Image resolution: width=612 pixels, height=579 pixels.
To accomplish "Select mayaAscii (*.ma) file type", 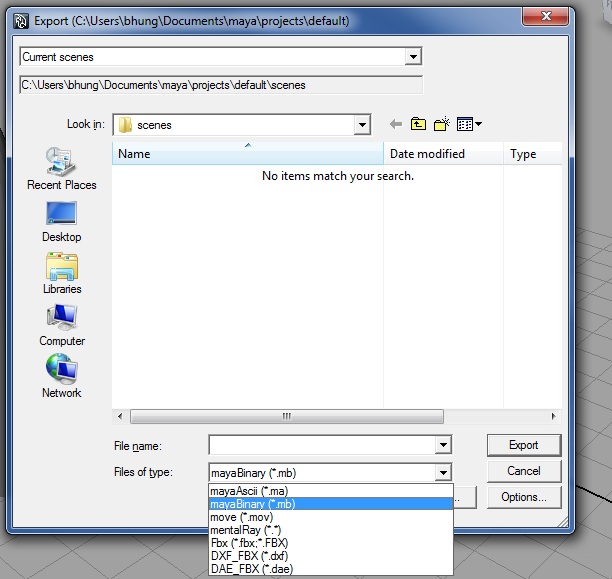I will pyautogui.click(x=248, y=491).
